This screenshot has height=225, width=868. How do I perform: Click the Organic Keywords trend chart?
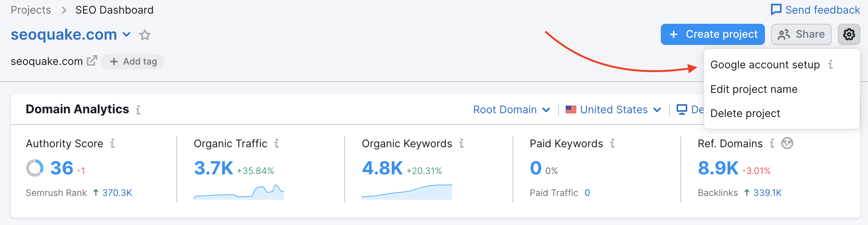(407, 192)
